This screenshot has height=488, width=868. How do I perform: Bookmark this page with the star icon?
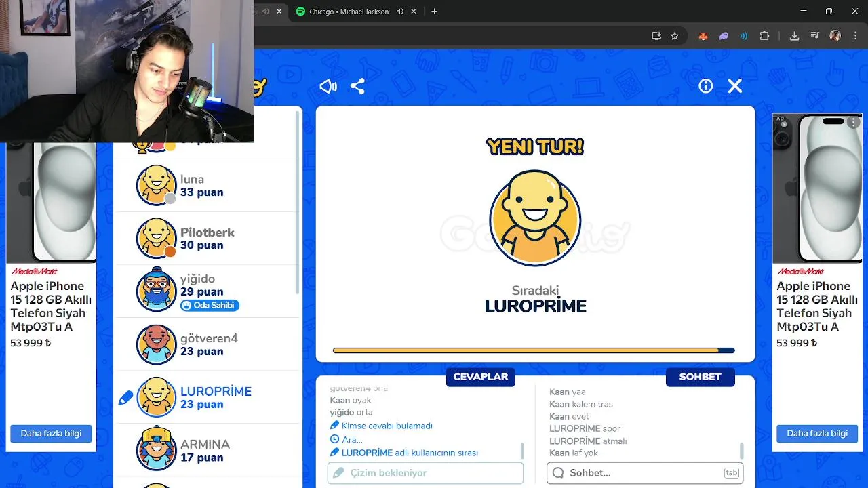[x=675, y=36]
